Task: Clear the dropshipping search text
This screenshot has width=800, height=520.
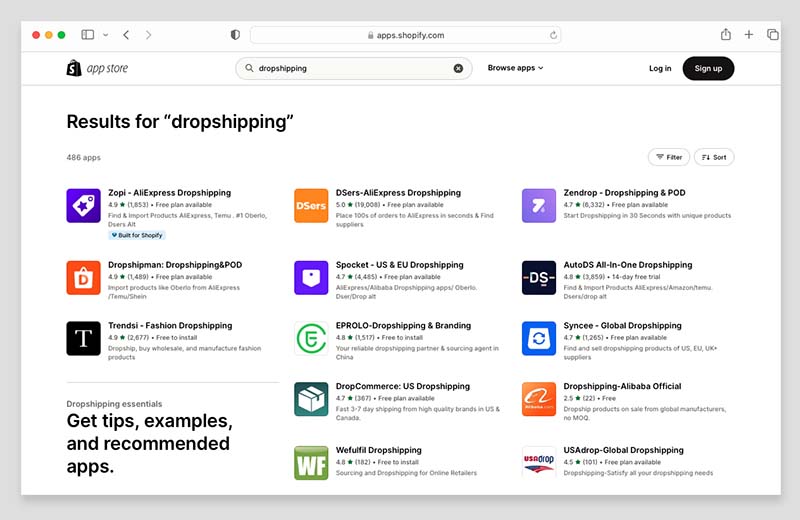Action: click(x=458, y=68)
